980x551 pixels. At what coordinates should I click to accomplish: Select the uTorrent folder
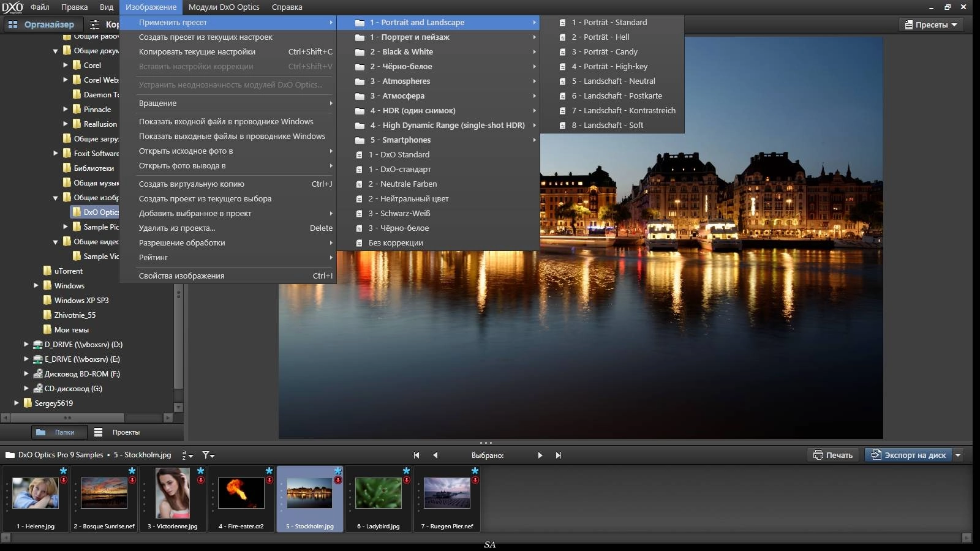[x=63, y=271]
